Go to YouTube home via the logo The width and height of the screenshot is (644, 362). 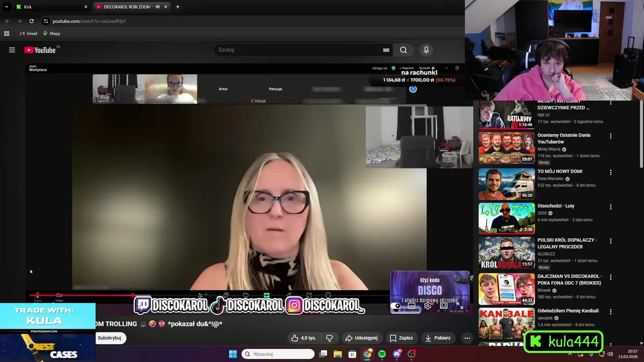click(x=40, y=50)
